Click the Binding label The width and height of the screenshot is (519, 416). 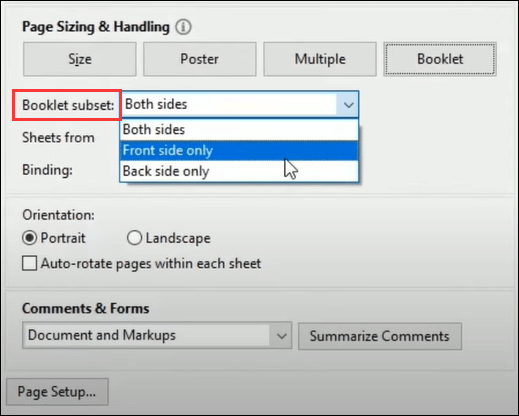pos(47,170)
